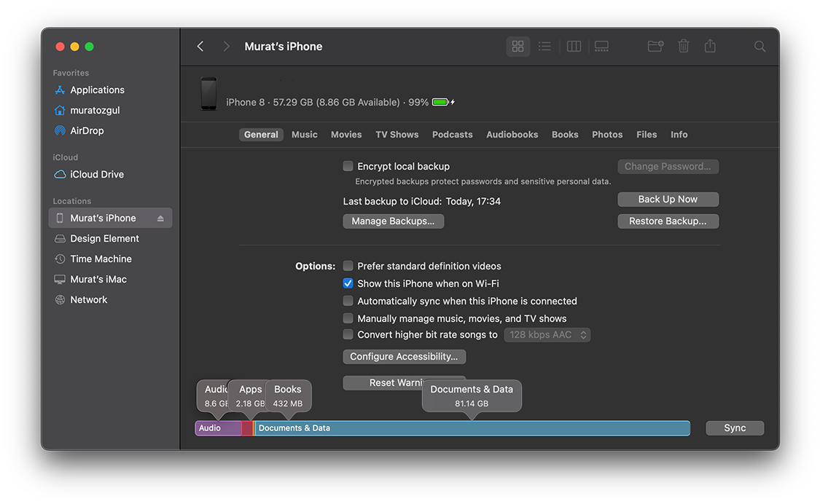Switch to column view
820x504 pixels.
pyautogui.click(x=574, y=47)
